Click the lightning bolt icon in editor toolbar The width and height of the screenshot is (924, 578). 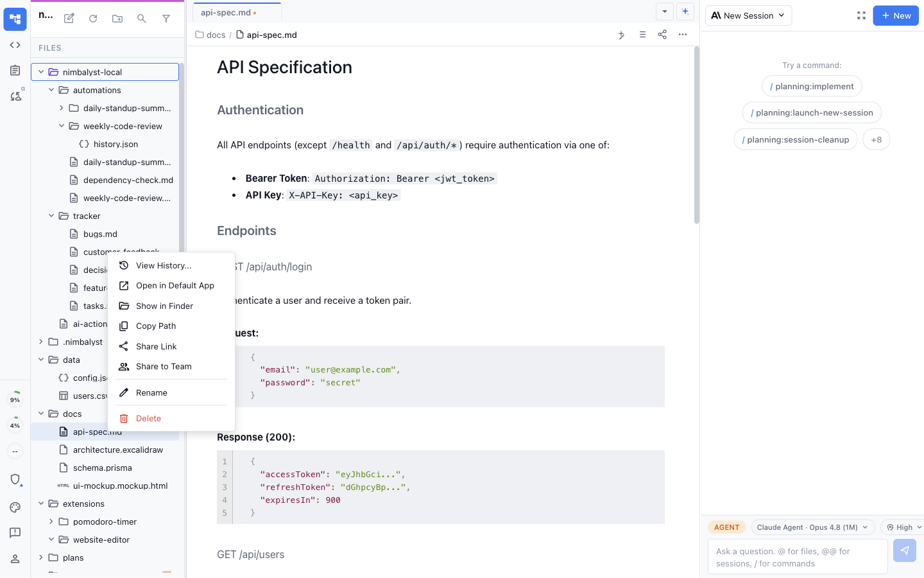[x=621, y=35]
